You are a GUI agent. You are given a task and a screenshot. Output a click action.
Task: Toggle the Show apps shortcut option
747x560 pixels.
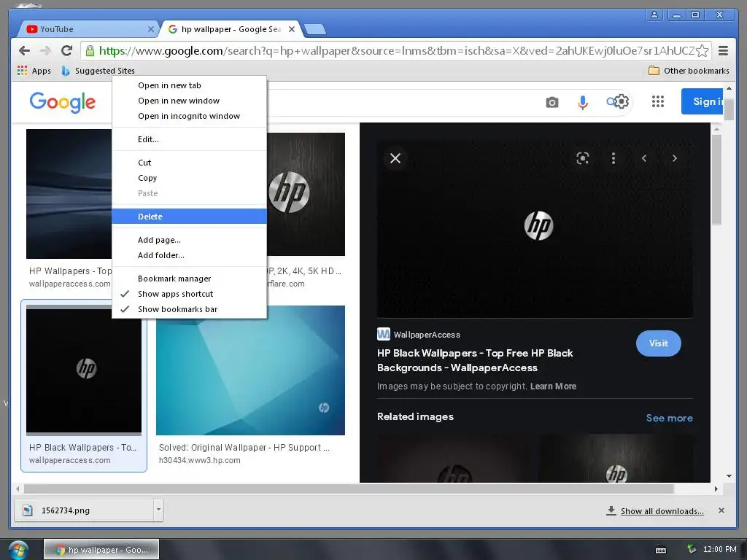(189, 294)
